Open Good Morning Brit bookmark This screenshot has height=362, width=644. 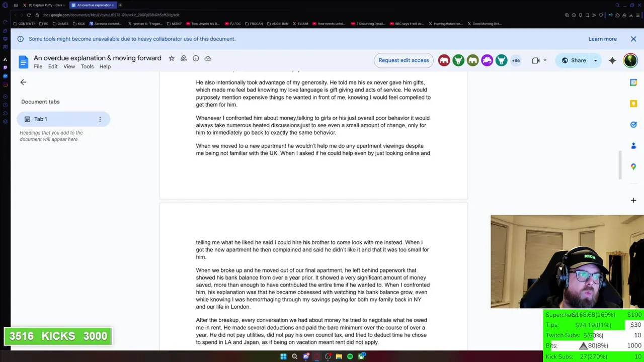[x=485, y=24]
